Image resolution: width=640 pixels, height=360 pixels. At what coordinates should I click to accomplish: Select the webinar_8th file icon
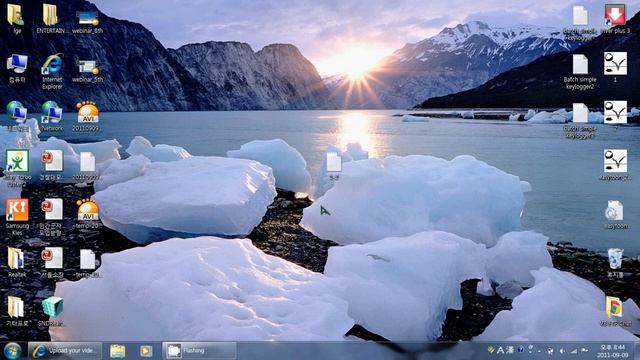pyautogui.click(x=87, y=19)
